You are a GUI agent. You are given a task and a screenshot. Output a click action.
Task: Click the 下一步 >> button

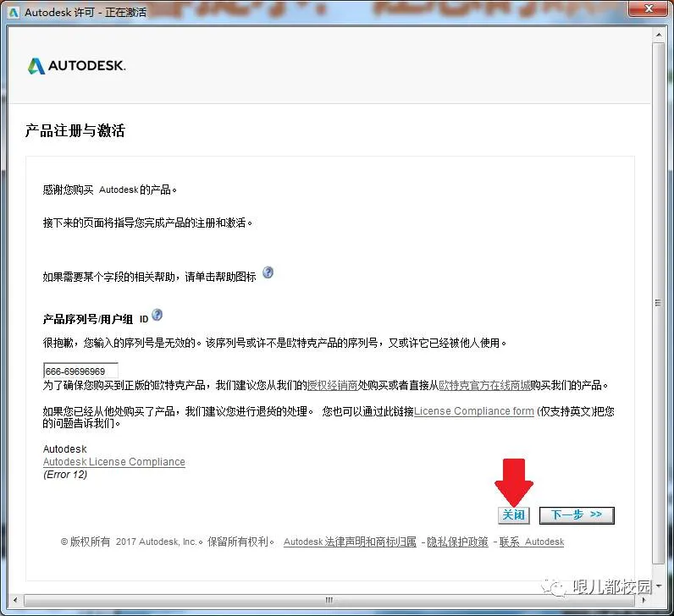point(577,515)
